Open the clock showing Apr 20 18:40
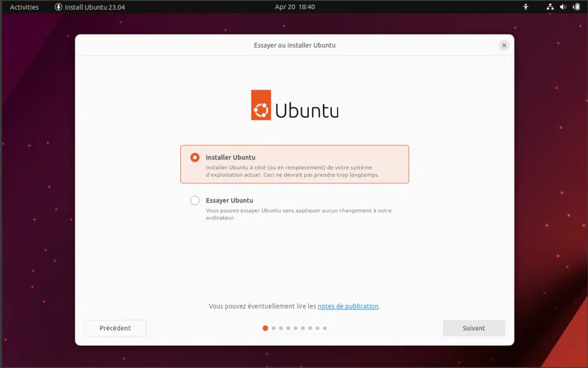Image resolution: width=588 pixels, height=368 pixels. (295, 7)
